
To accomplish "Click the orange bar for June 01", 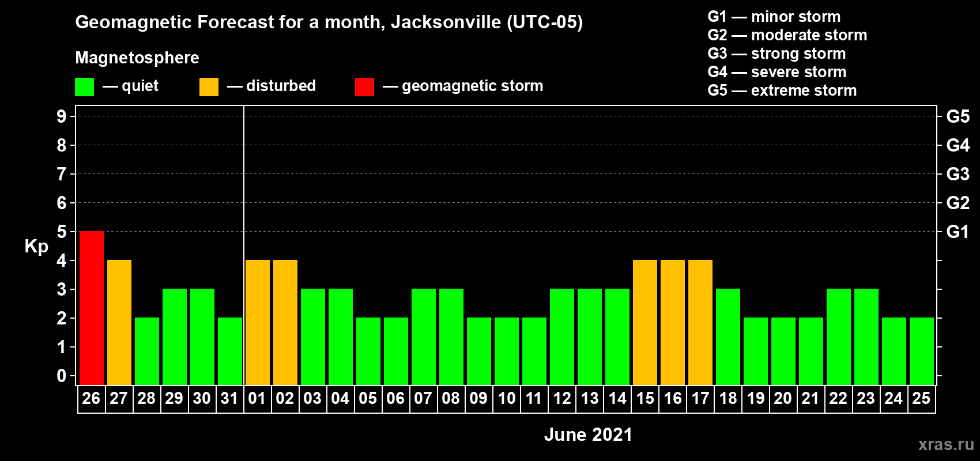I will (258, 322).
